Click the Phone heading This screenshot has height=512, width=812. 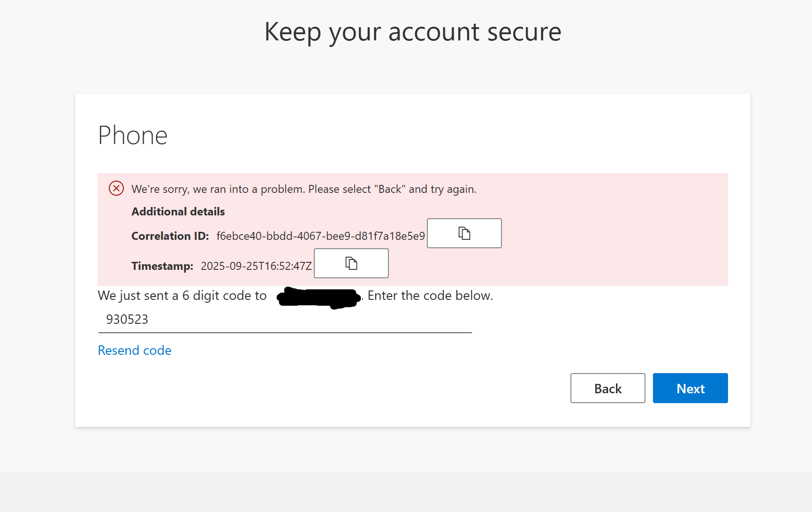pyautogui.click(x=132, y=136)
